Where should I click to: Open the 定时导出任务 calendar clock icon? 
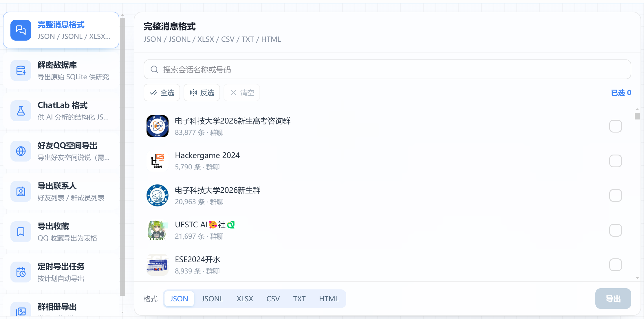point(21,272)
